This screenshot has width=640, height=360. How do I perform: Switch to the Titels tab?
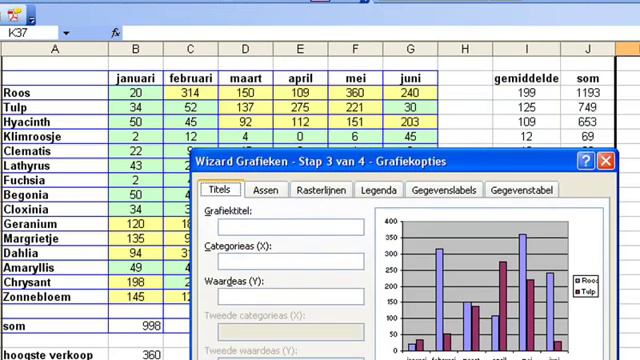220,189
